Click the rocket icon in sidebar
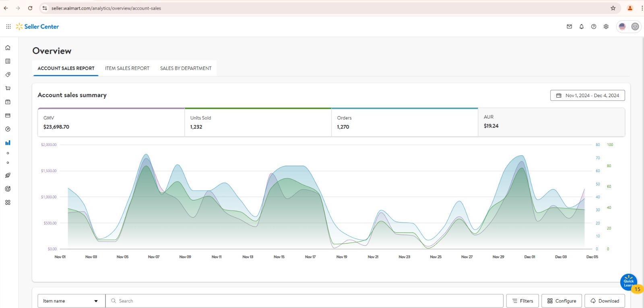 [x=8, y=175]
